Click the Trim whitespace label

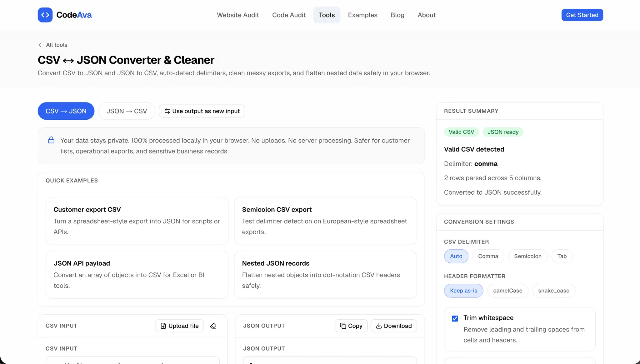pyautogui.click(x=488, y=318)
